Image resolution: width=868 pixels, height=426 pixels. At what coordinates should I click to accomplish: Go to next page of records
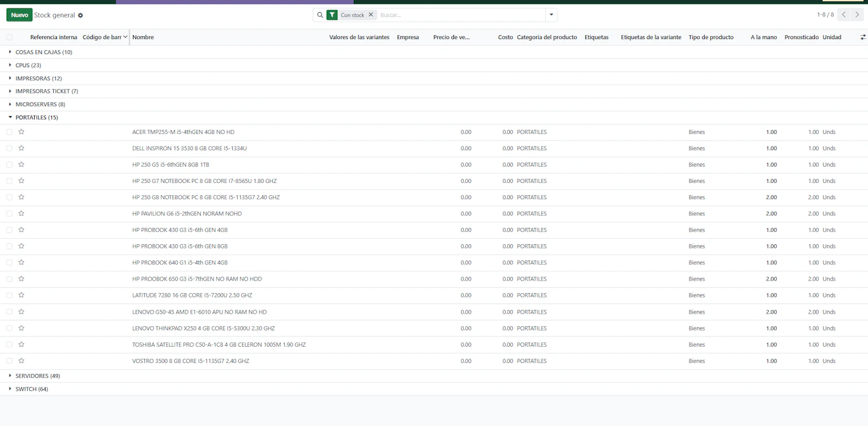pyautogui.click(x=857, y=15)
